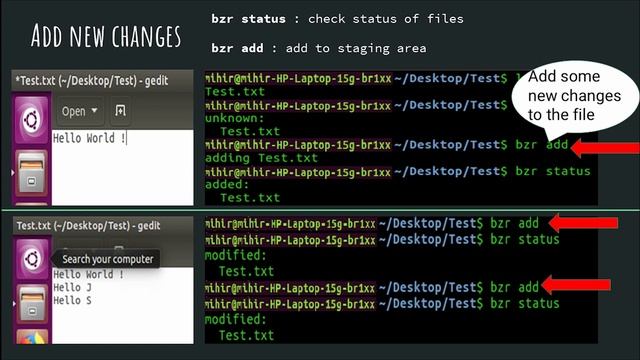Screen dimensions: 640x360
Task: Click the 'Hello S' line in gedit
Action: 72,300
